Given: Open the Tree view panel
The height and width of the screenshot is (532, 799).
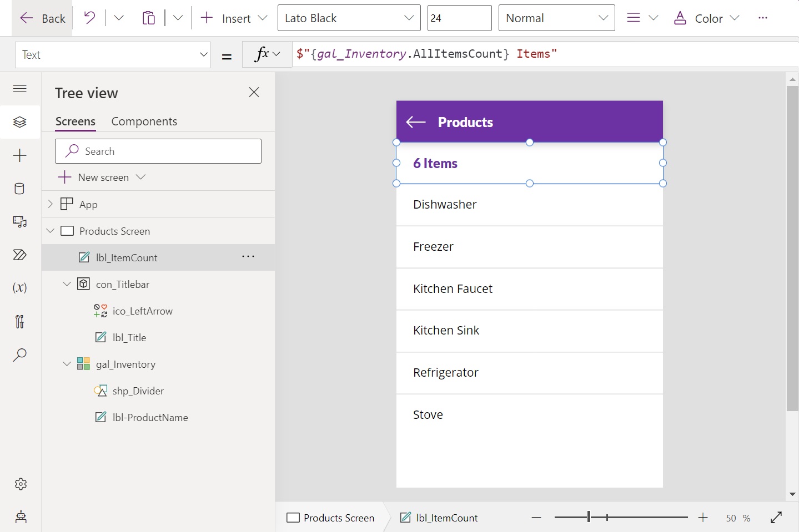Looking at the screenshot, I should [20, 122].
